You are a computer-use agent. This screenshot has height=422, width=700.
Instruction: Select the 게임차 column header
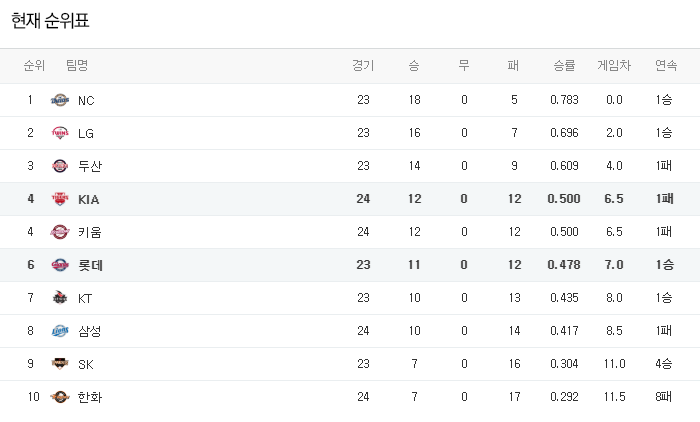(614, 66)
